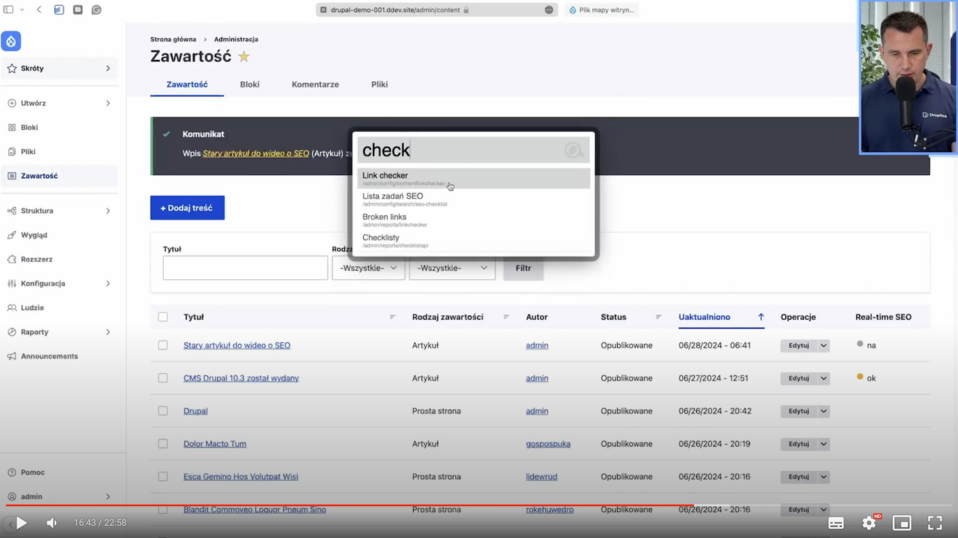Check the Esca Gemino Hos Volutpat Wisi row
The height and width of the screenshot is (538, 958).
(x=163, y=476)
